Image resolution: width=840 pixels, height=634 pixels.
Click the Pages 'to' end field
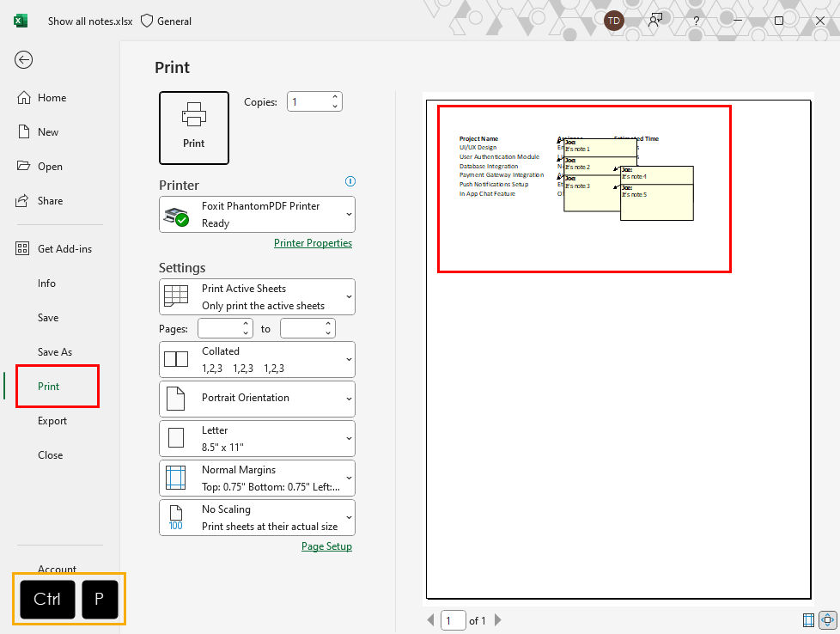pyautogui.click(x=302, y=328)
